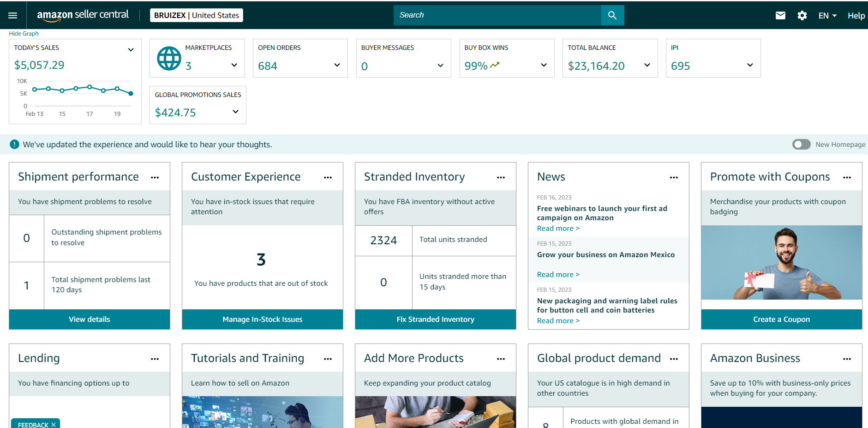The width and height of the screenshot is (868, 428).
Task: Click the Amazon Seller Central logo
Action: tap(83, 15)
